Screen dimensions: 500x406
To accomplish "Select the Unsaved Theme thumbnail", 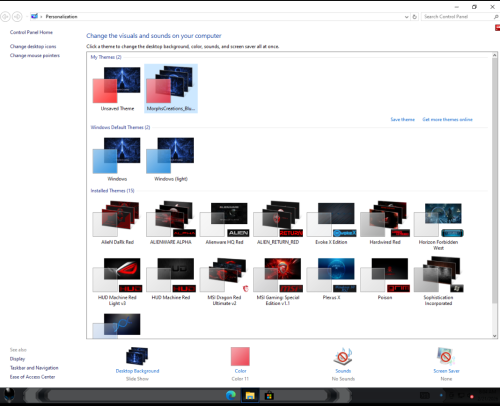I will (x=117, y=88).
